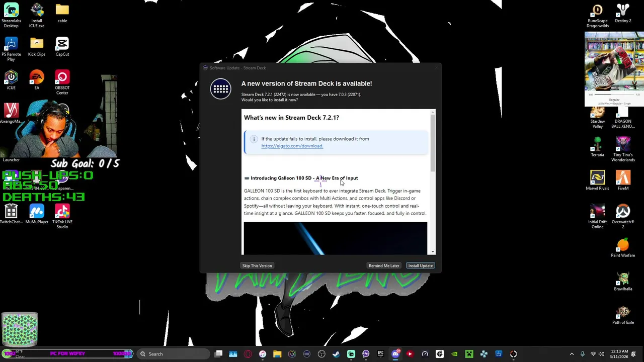Select the cable folder on desktop
644x362 pixels.
62,13
